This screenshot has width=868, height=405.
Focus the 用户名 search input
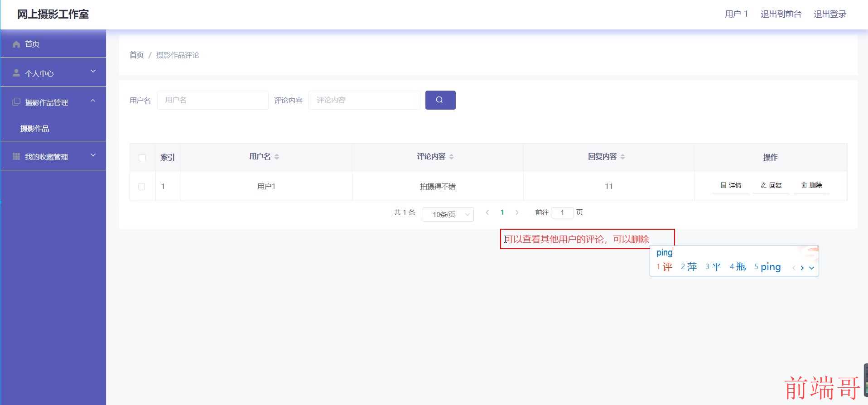tap(213, 100)
